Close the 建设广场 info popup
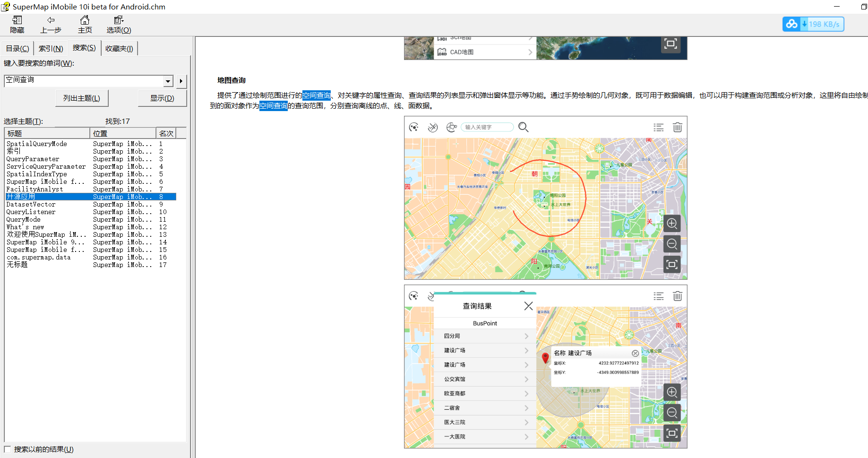868x458 pixels. pyautogui.click(x=635, y=353)
